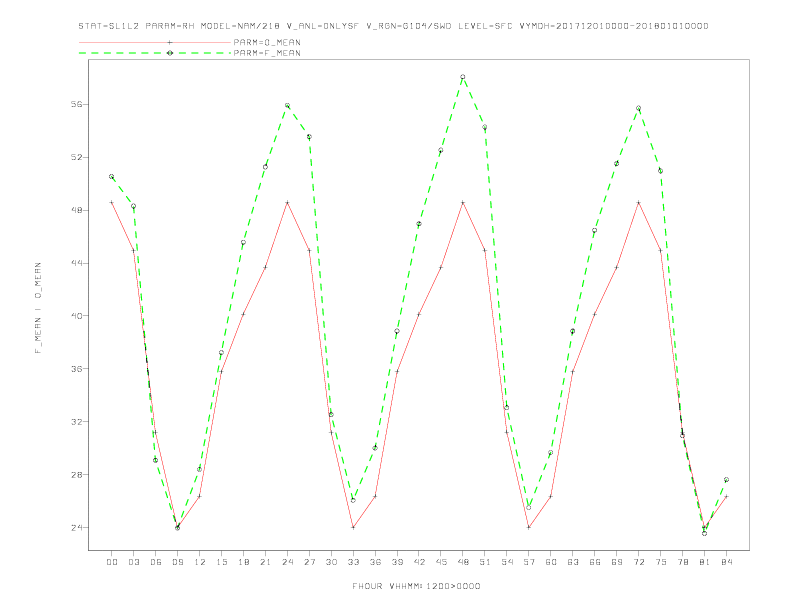Click x-axis forecast hour label 36
Image resolution: width=792 pixels, height=612 pixels.
(375, 562)
